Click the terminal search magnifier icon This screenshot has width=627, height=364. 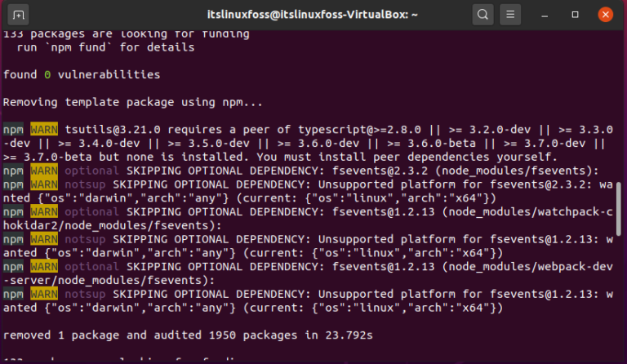tap(482, 14)
